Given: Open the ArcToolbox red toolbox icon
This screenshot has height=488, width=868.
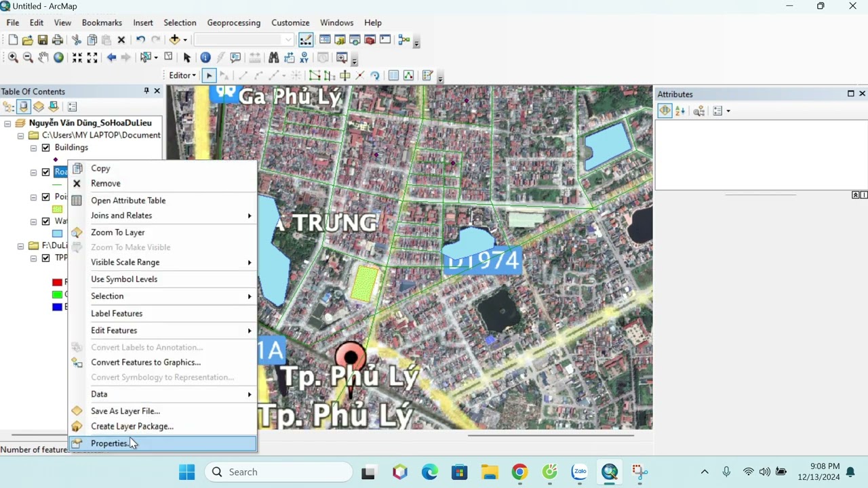Looking at the screenshot, I should click(370, 40).
